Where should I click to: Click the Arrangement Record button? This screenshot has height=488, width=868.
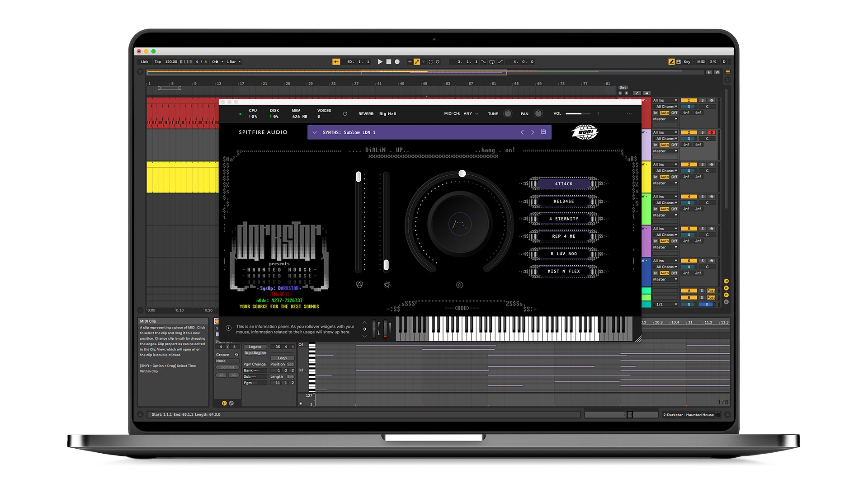tap(397, 62)
